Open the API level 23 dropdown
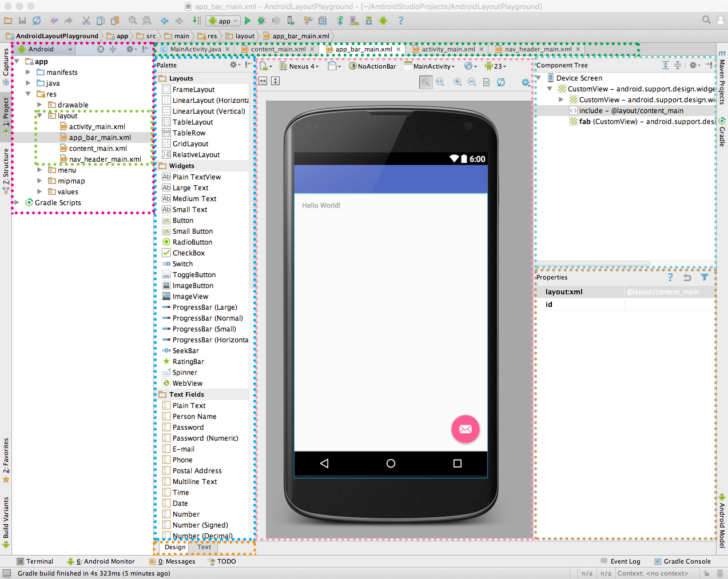 [495, 66]
